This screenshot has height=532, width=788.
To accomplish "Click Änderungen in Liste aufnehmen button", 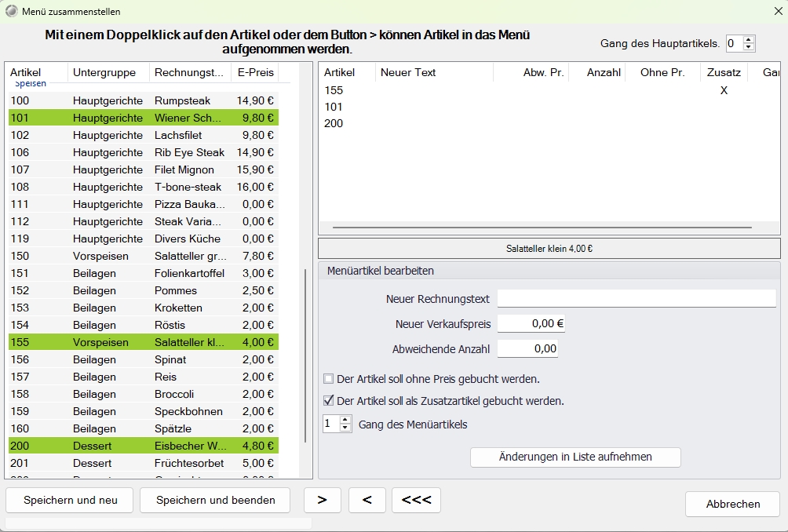I will (575, 457).
